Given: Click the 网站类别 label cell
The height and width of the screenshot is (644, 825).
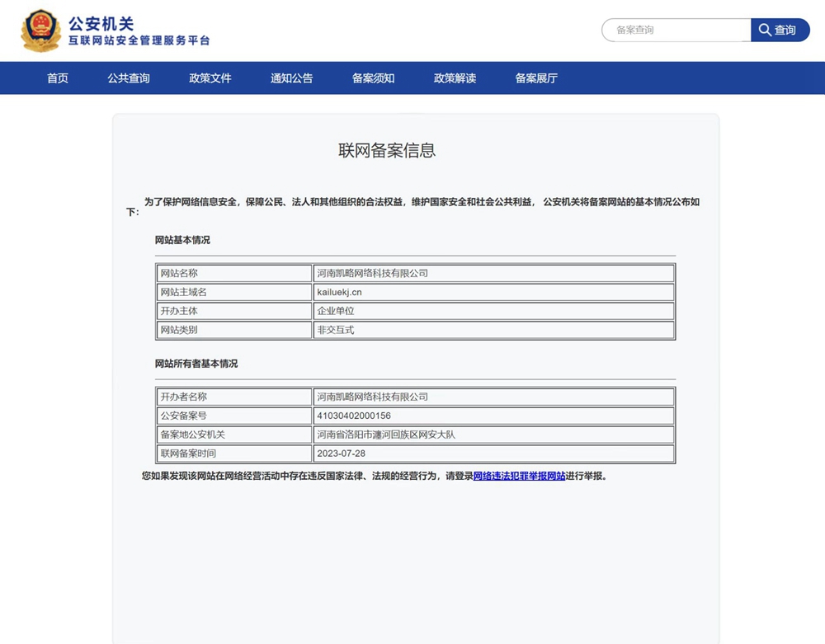Looking at the screenshot, I should coord(234,330).
